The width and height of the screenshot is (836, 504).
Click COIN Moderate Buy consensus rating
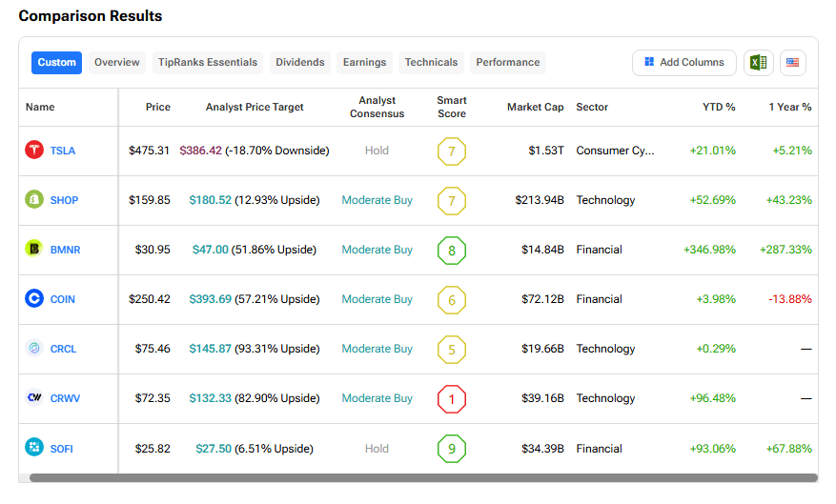377,299
